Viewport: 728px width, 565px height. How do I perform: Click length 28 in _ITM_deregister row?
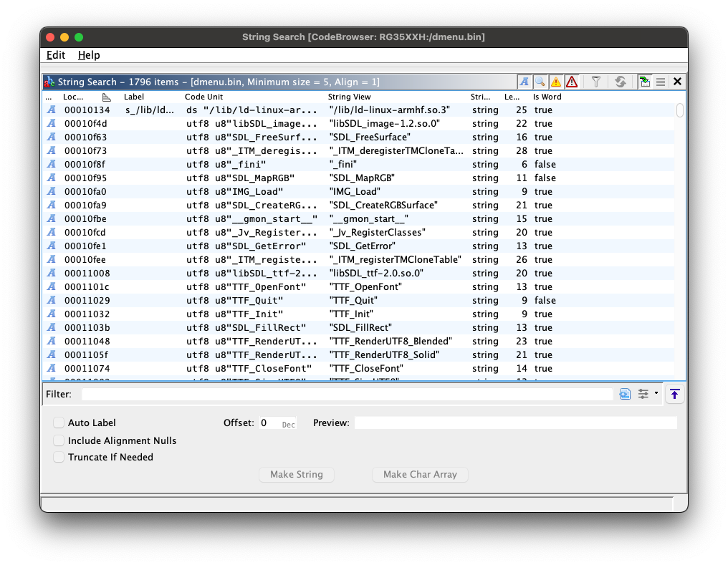tap(522, 151)
